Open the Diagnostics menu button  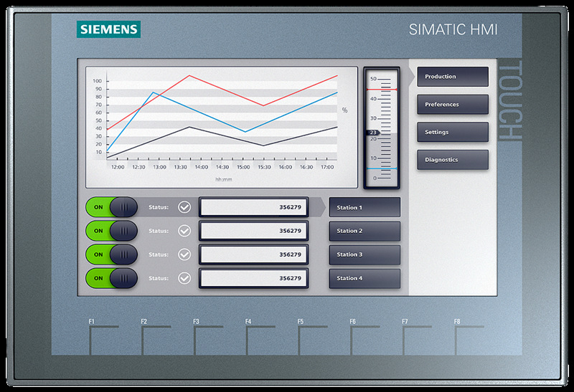453,160
